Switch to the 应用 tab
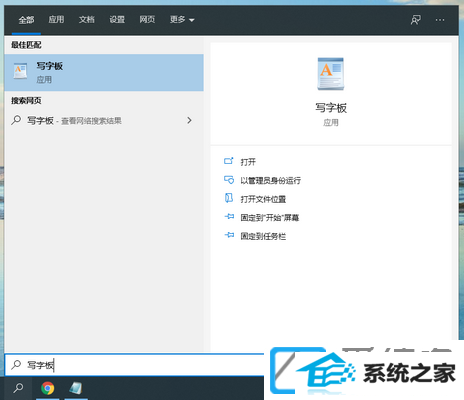 pyautogui.click(x=56, y=20)
